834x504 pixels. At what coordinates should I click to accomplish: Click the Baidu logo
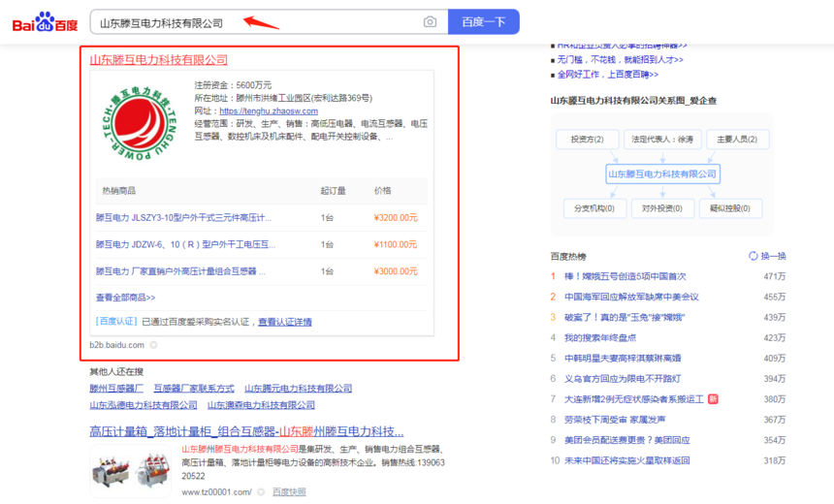click(46, 22)
